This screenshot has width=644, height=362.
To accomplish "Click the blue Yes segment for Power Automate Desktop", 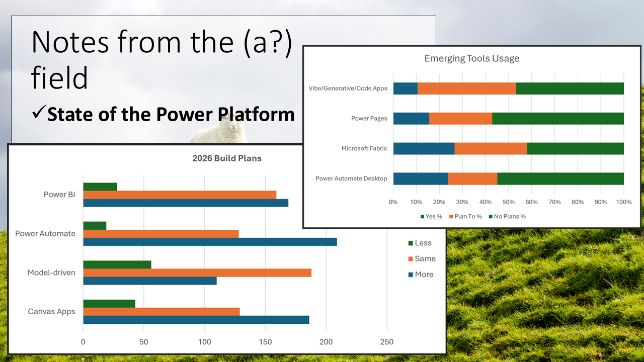I will point(421,178).
